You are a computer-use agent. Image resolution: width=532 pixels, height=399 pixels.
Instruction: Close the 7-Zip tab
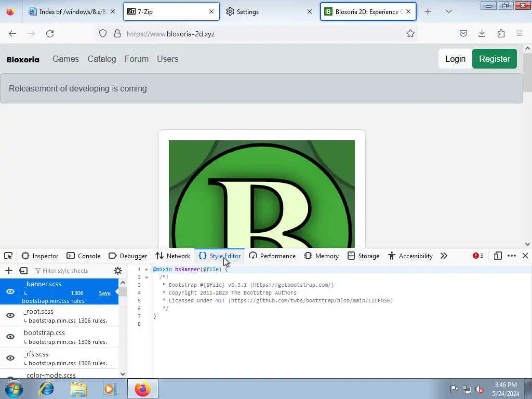[211, 11]
